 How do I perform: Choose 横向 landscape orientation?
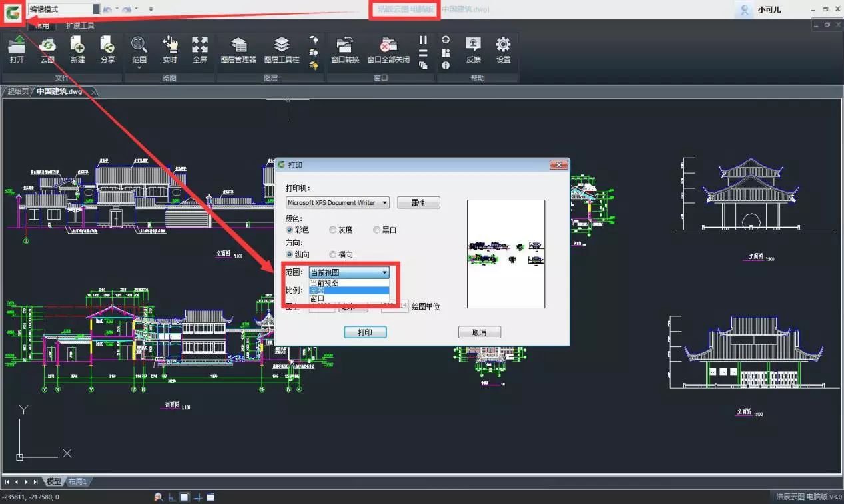click(333, 254)
